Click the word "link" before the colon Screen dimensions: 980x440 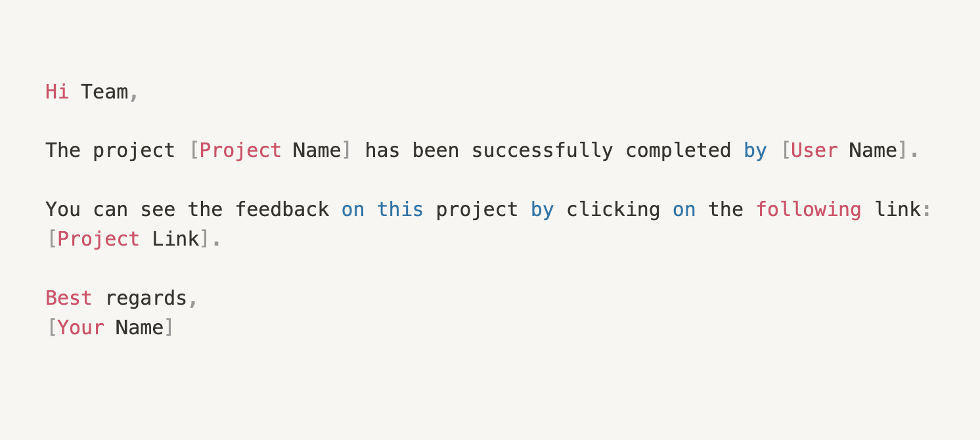(x=897, y=210)
